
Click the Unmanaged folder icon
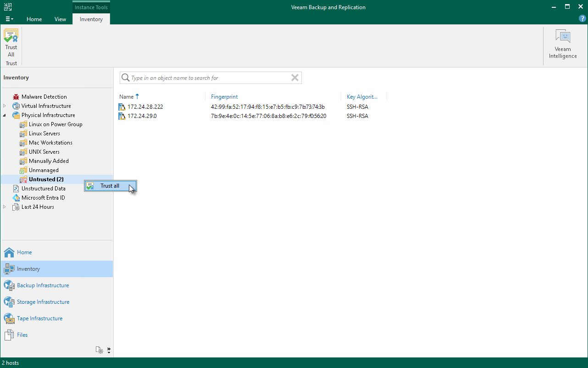[23, 170]
